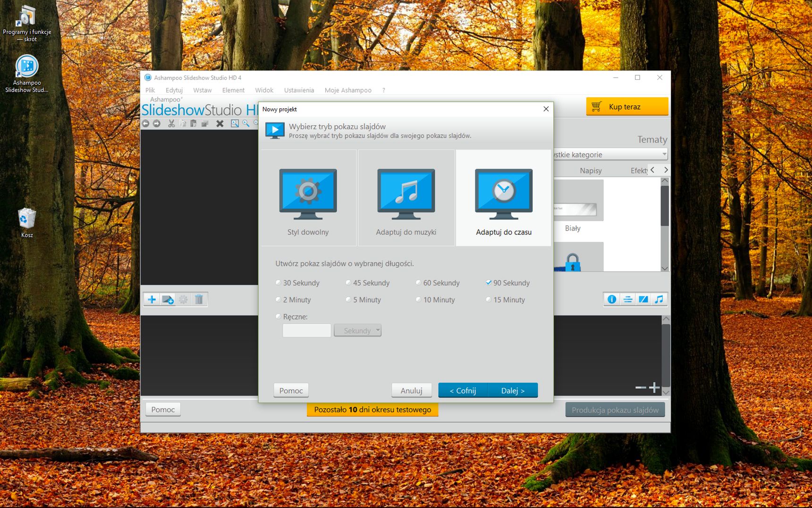Switch to the Efekty tab
The image size is (812, 508).
639,171
